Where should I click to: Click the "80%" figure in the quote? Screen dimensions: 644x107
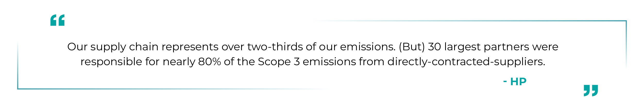(209, 62)
